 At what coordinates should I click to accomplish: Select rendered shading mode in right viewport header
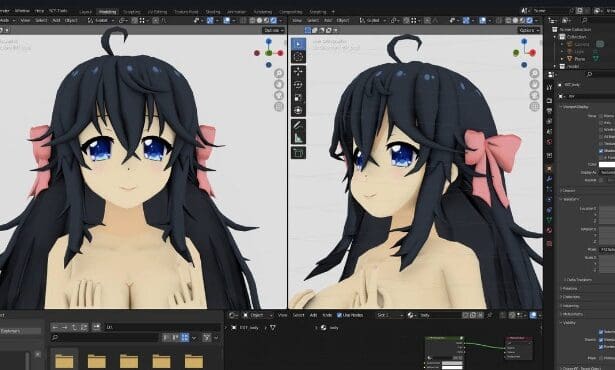point(529,20)
